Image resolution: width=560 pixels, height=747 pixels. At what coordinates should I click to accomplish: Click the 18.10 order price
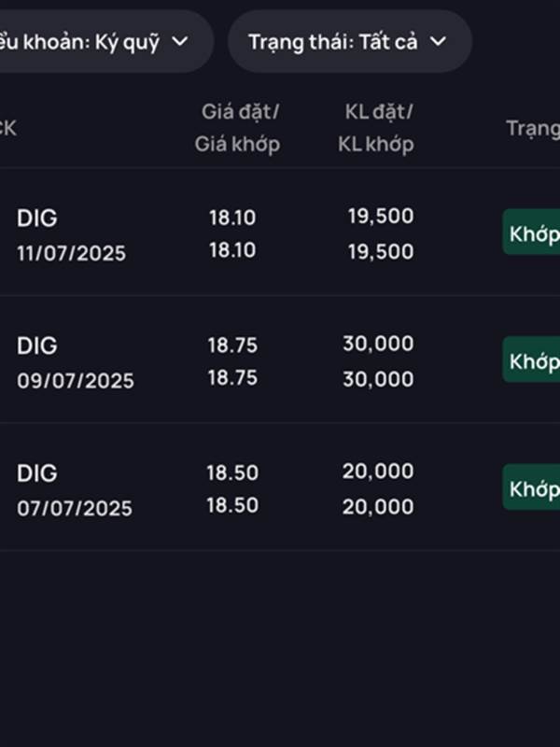tap(232, 218)
